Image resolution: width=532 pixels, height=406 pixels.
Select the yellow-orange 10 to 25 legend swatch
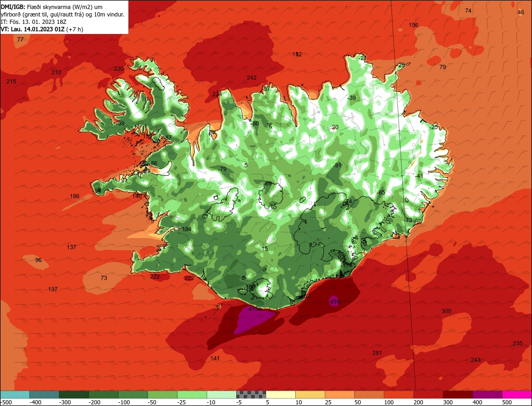click(310, 394)
